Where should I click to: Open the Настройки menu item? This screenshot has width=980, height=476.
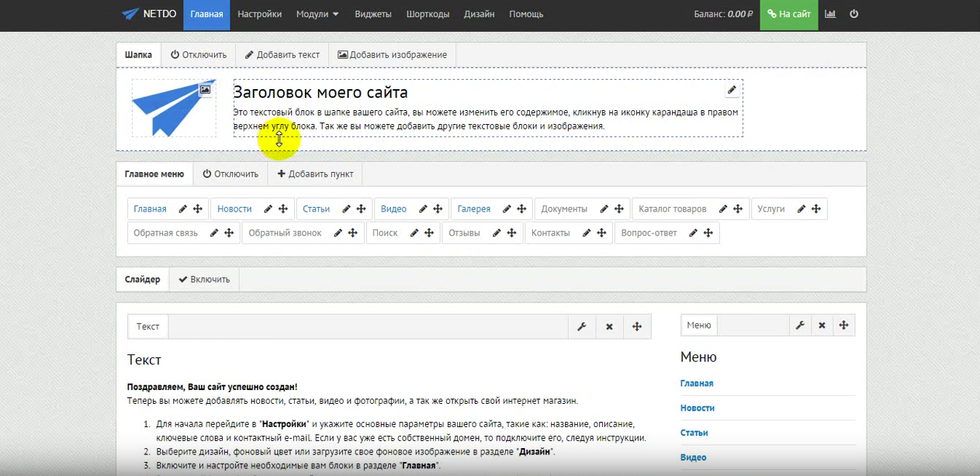(x=259, y=14)
